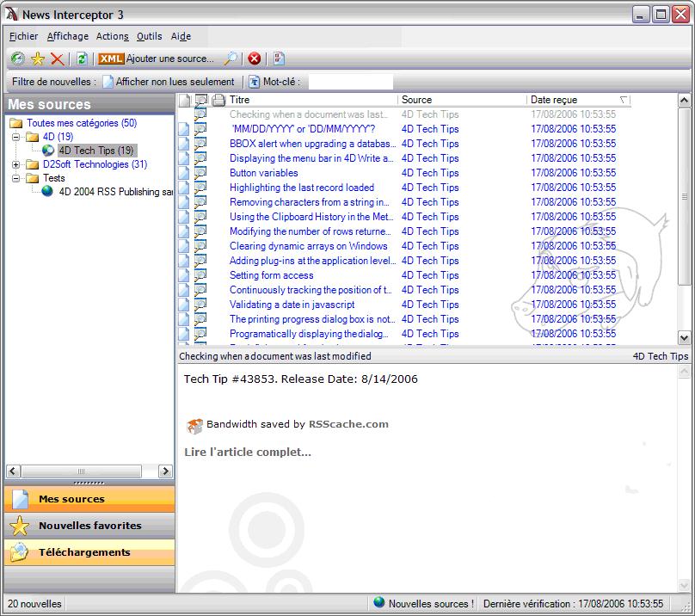Click the printer icon in column header
Viewport: 695px width, 616px height.
[x=218, y=101]
